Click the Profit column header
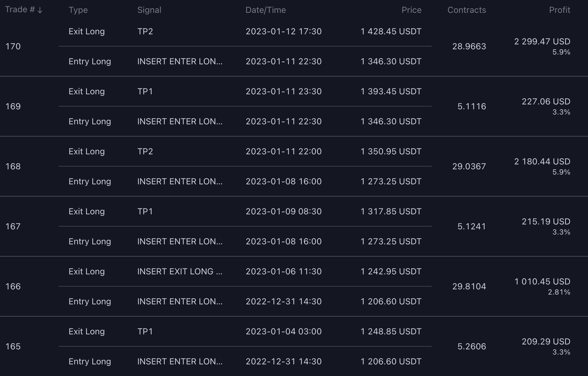588x376 pixels. click(559, 10)
